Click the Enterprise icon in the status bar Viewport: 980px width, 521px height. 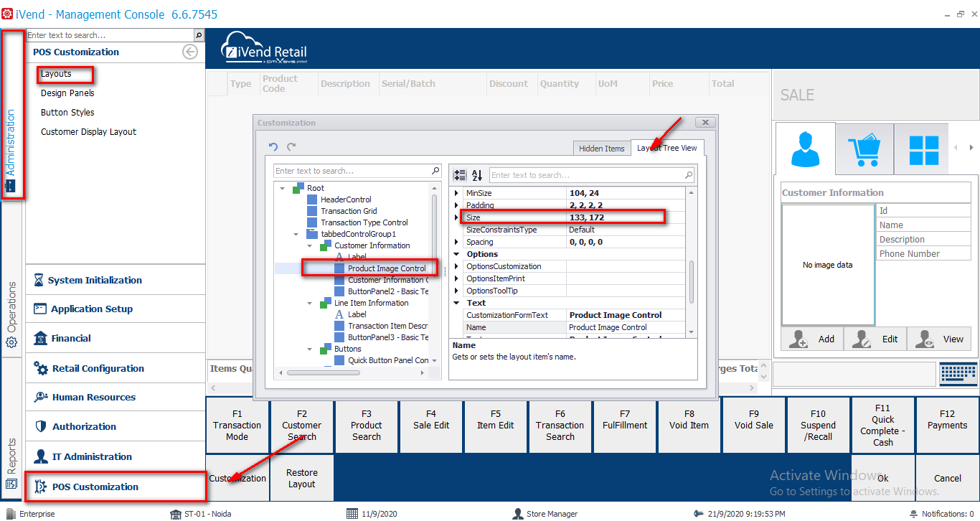[9, 514]
